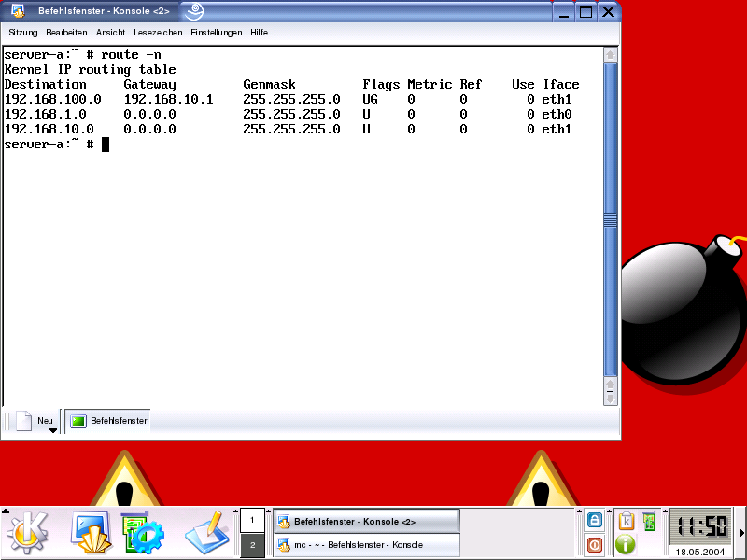747x560 pixels.
Task: Click destination 192.168.100.0 in routing table
Action: 53,99
